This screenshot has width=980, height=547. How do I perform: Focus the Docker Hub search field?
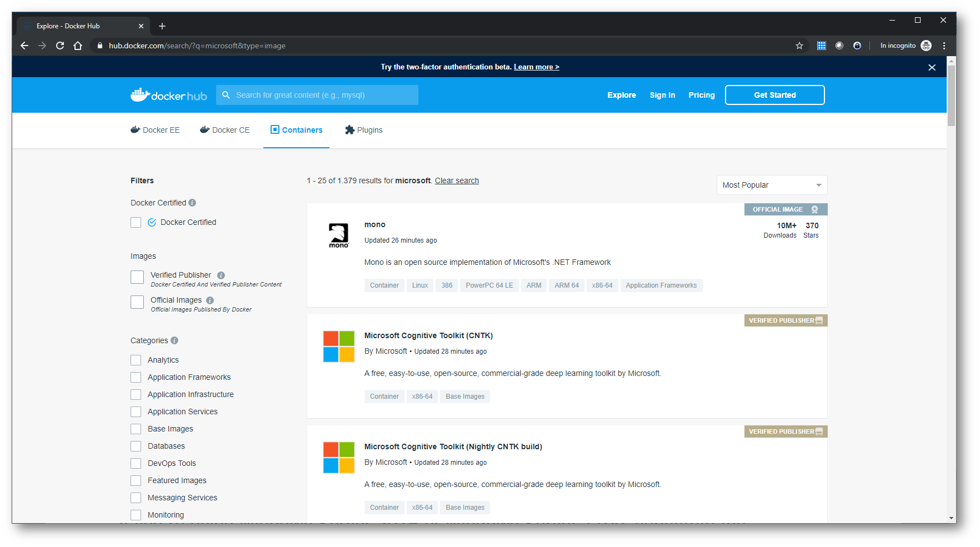tap(317, 95)
